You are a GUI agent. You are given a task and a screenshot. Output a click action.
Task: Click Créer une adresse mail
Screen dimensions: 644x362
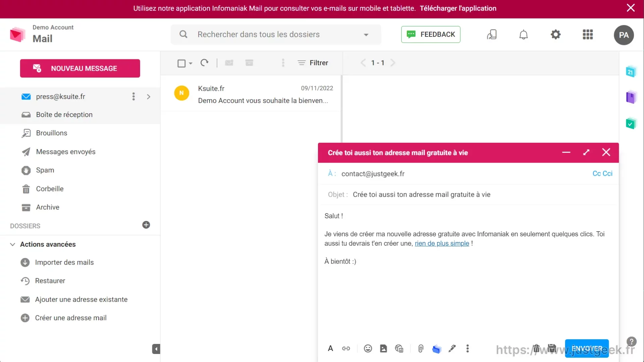[x=71, y=318]
